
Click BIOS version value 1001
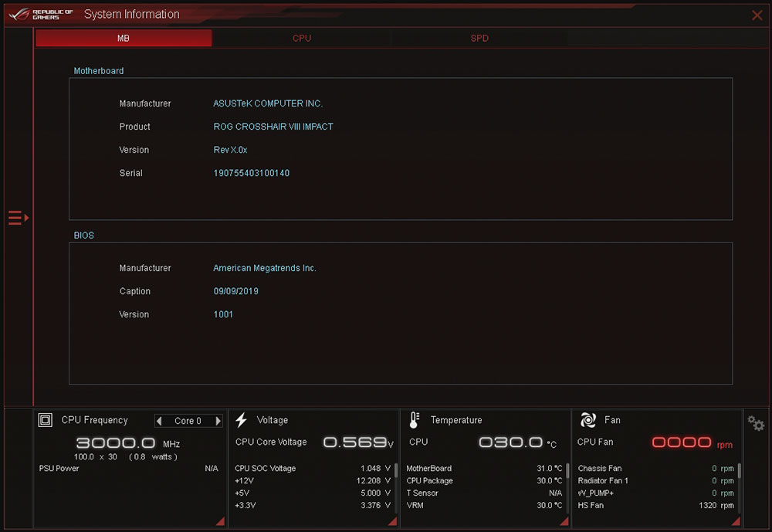point(223,314)
